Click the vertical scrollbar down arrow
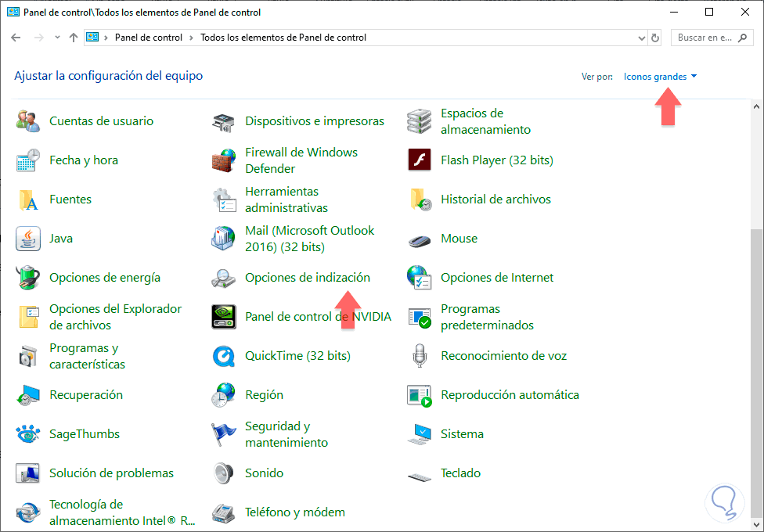764x532 pixels. pyautogui.click(x=756, y=525)
